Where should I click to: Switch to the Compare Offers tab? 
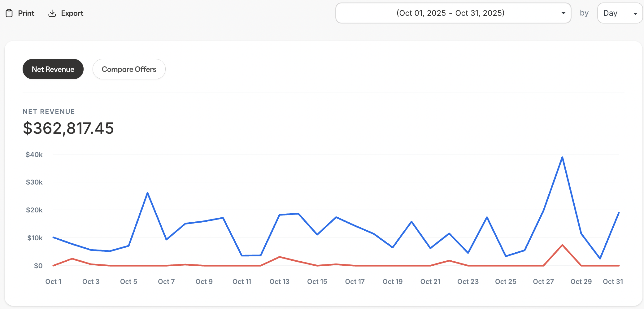pos(129,69)
